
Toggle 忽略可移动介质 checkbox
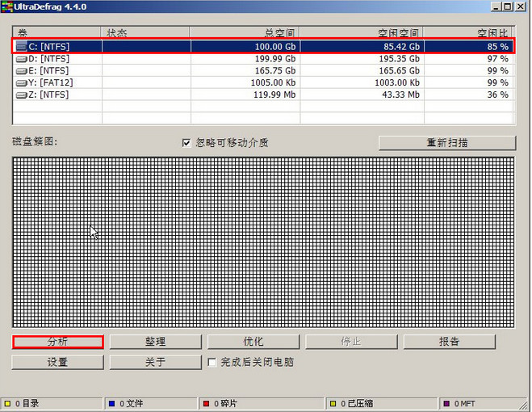tap(186, 143)
